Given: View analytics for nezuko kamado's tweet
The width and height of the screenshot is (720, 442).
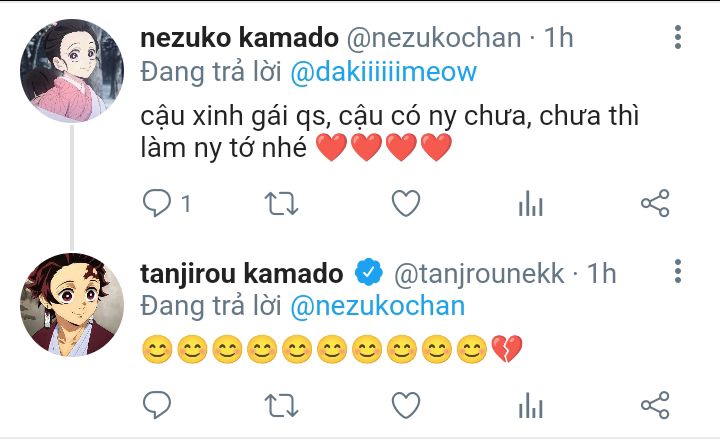Looking at the screenshot, I should [x=529, y=205].
